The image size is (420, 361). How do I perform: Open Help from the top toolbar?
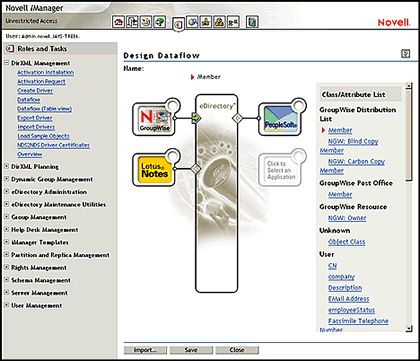[252, 22]
